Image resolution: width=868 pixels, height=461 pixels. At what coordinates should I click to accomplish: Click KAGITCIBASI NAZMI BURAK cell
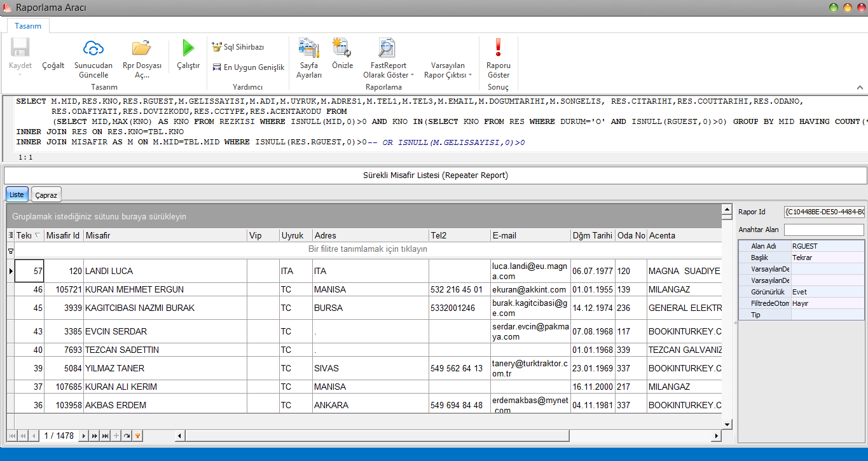pyautogui.click(x=165, y=308)
